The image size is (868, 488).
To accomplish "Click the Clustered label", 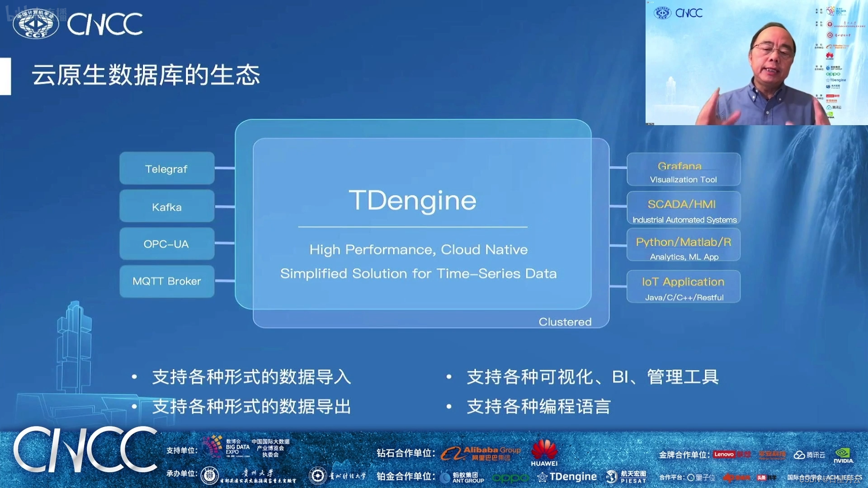I will 565,322.
